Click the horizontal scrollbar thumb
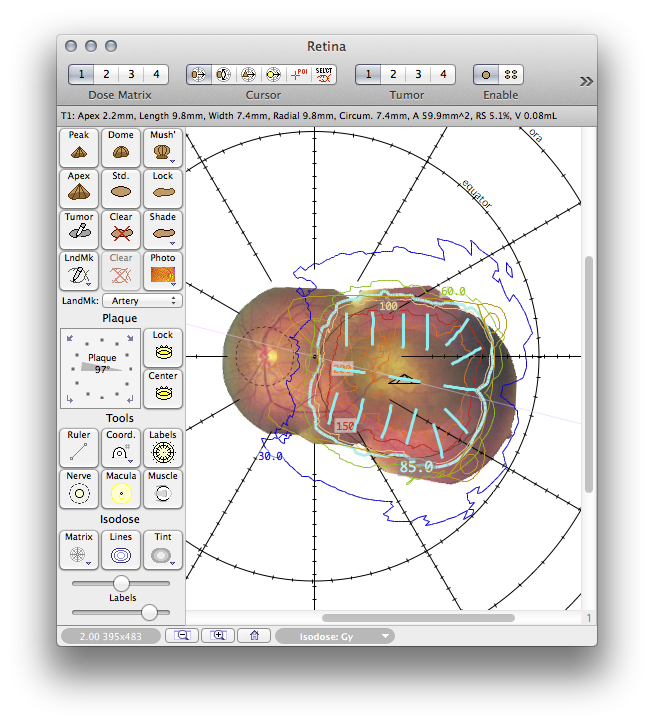 coord(418,618)
